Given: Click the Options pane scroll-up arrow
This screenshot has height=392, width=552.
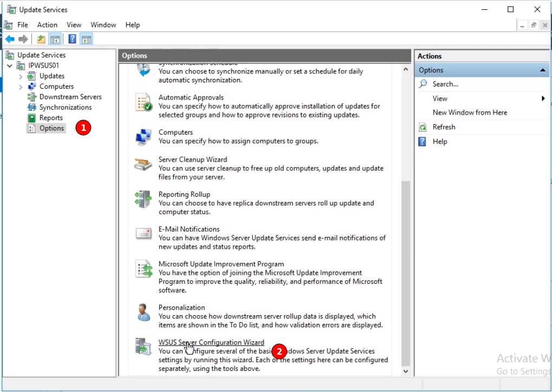Looking at the screenshot, I should pos(406,69).
